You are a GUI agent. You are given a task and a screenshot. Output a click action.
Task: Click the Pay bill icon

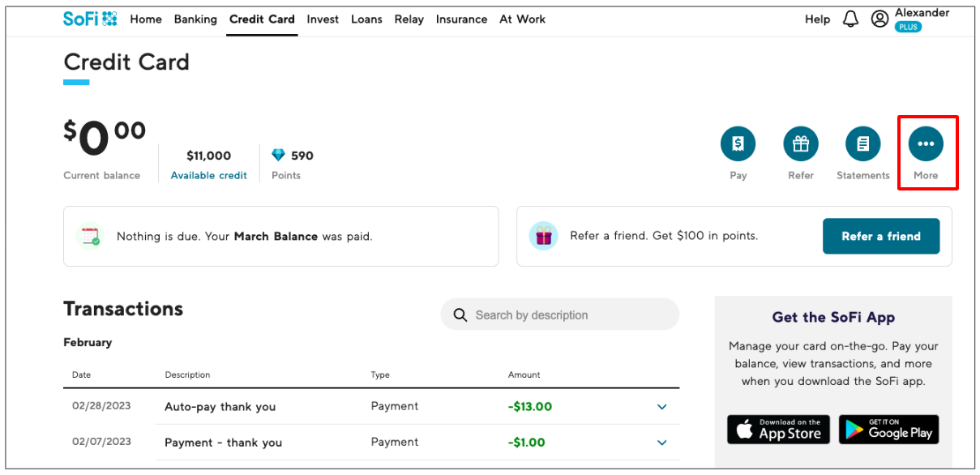pyautogui.click(x=738, y=144)
